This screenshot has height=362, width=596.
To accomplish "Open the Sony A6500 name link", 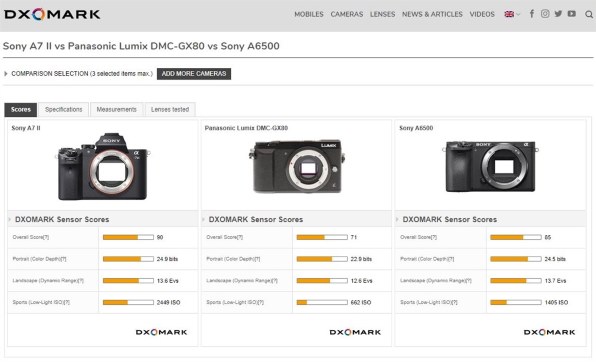I will (x=416, y=128).
